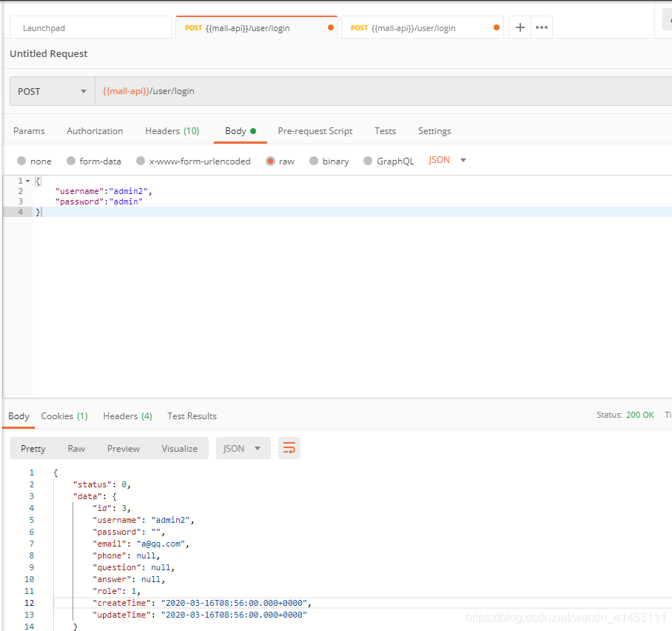Click the "email": "a@qq.com" response line

click(141, 544)
